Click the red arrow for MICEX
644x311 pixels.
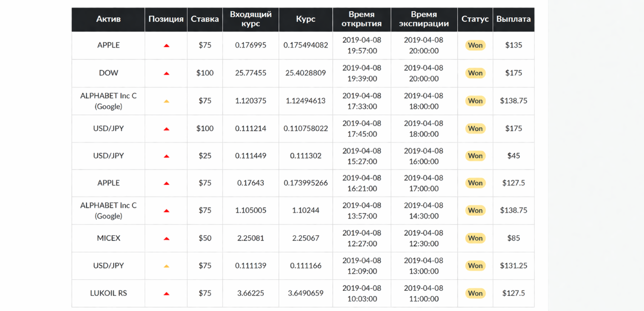(x=166, y=238)
